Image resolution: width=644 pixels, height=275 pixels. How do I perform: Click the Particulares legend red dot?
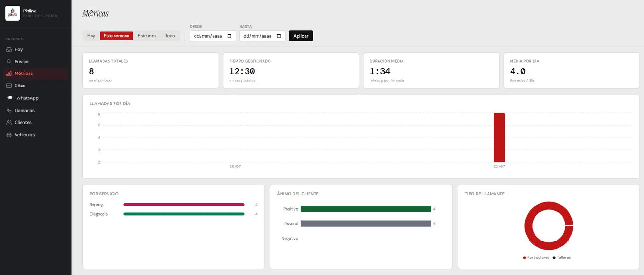click(x=524, y=258)
